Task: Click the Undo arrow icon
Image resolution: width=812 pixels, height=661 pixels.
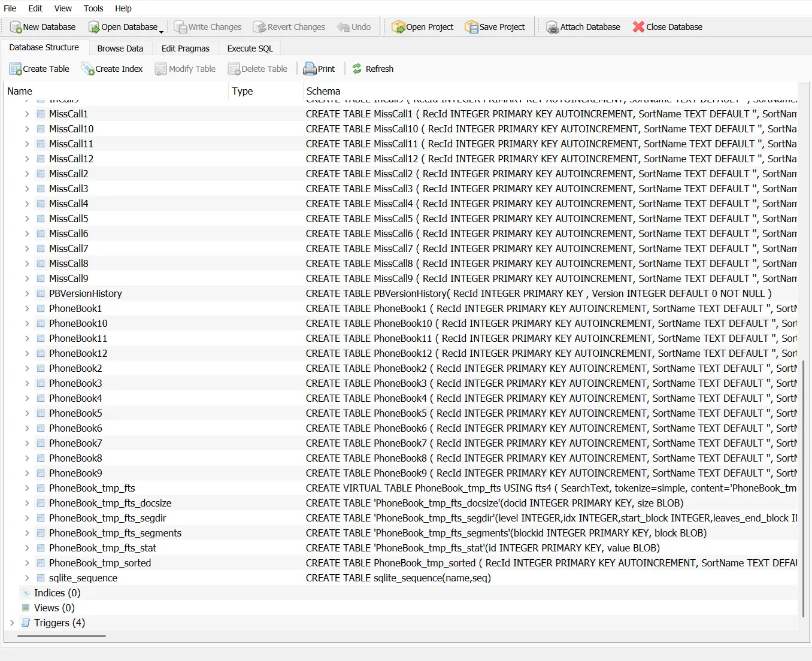Action: [x=343, y=27]
